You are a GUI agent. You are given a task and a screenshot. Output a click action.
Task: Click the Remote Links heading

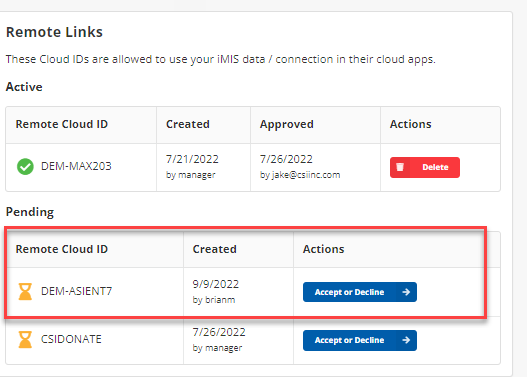pyautogui.click(x=54, y=32)
